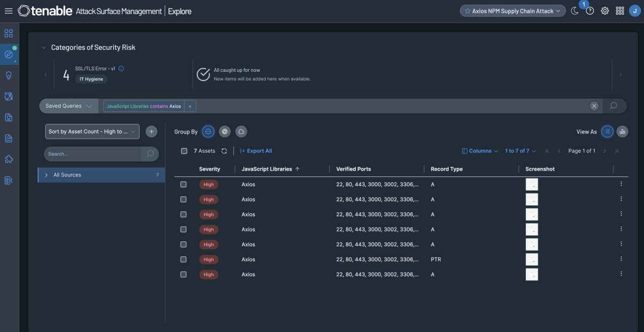Screen dimensions: 644x332
Task: Open the puzzle-piece integrations icon in sidebar
Action: [8, 159]
